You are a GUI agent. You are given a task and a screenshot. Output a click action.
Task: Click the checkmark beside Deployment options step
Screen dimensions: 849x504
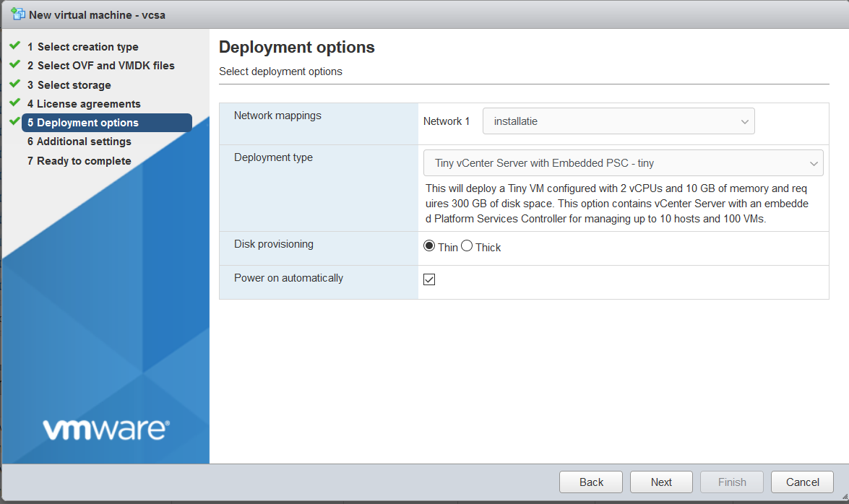(14, 122)
